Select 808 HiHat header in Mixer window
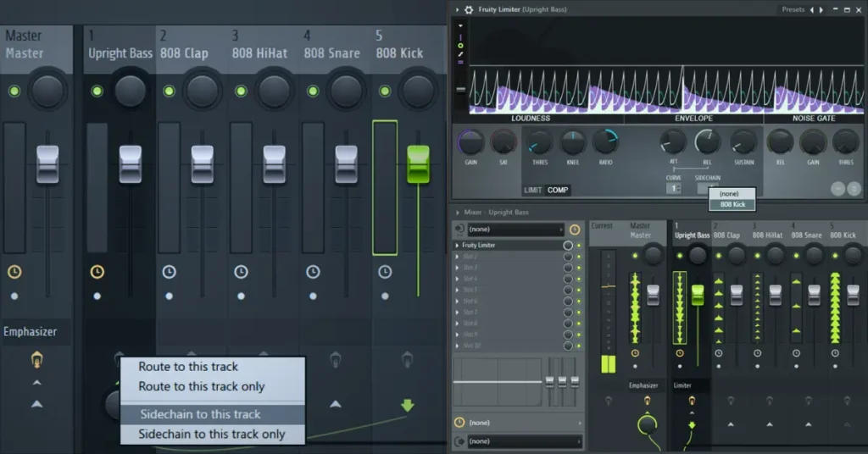Viewport: 868px width, 454px height. pyautogui.click(x=767, y=230)
